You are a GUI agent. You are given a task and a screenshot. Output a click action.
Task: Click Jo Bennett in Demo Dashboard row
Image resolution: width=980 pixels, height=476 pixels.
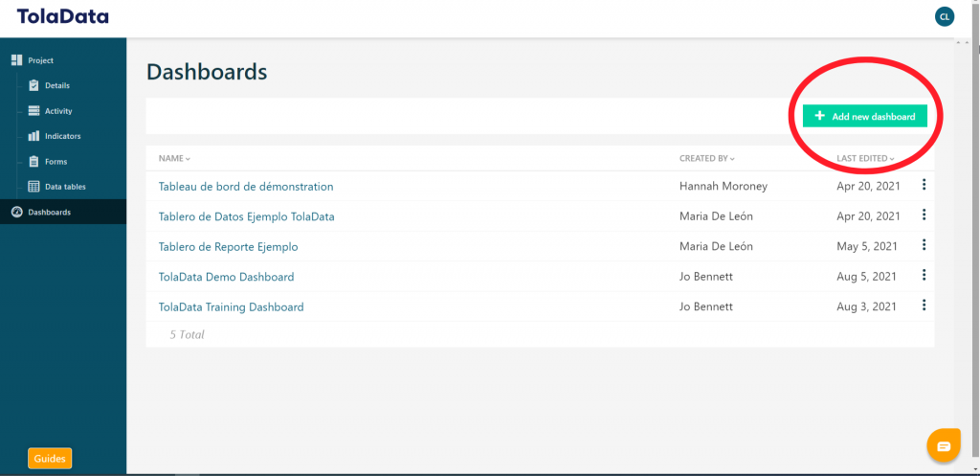(x=706, y=277)
